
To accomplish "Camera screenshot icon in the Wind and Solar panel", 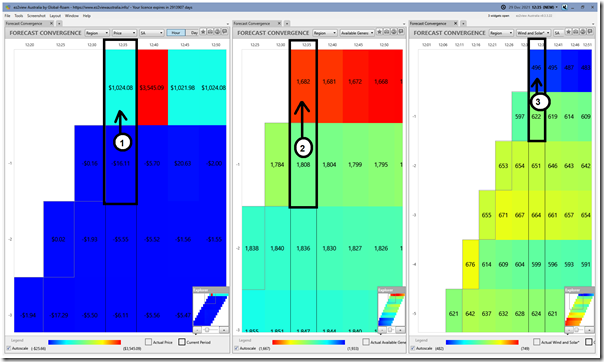I will click(x=575, y=32).
